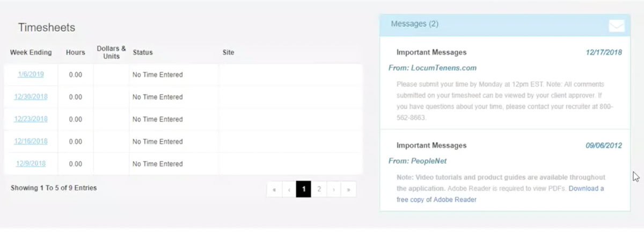The image size is (644, 242).
Task: Go to next timesheets page arrow
Action: [x=334, y=189]
